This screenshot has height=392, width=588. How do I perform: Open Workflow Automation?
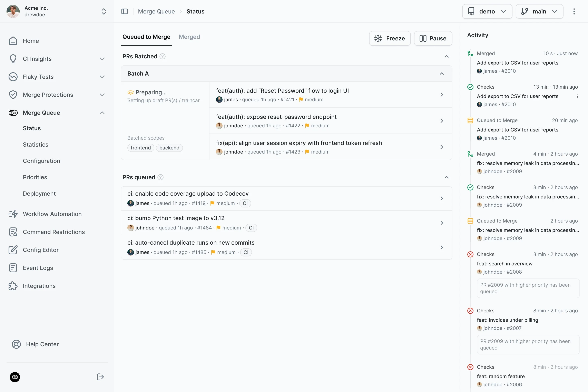(52, 214)
